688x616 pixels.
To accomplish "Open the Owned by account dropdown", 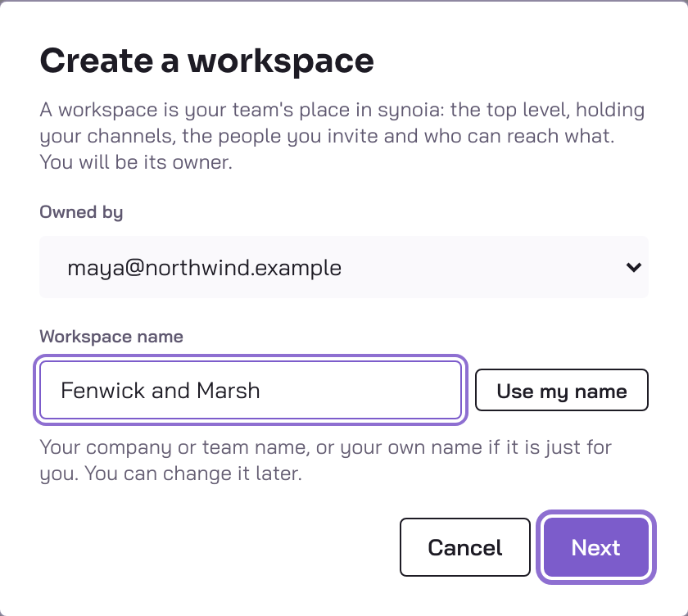I will point(343,267).
